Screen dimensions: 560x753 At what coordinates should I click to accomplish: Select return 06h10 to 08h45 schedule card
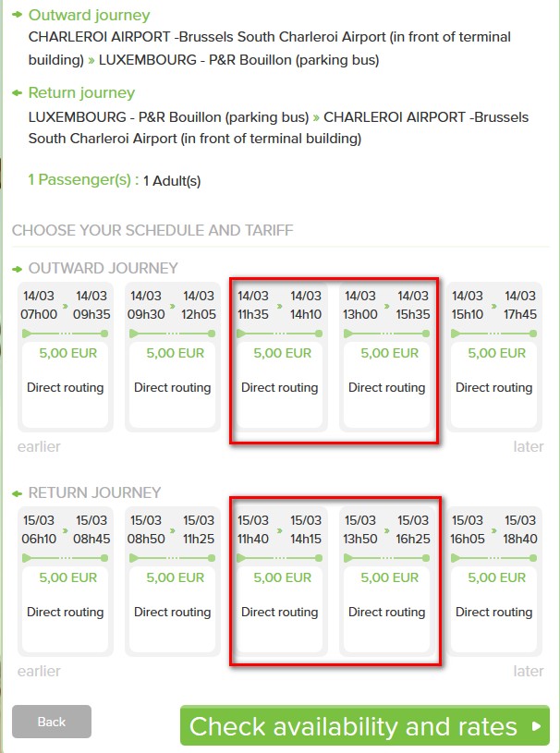pyautogui.click(x=66, y=581)
